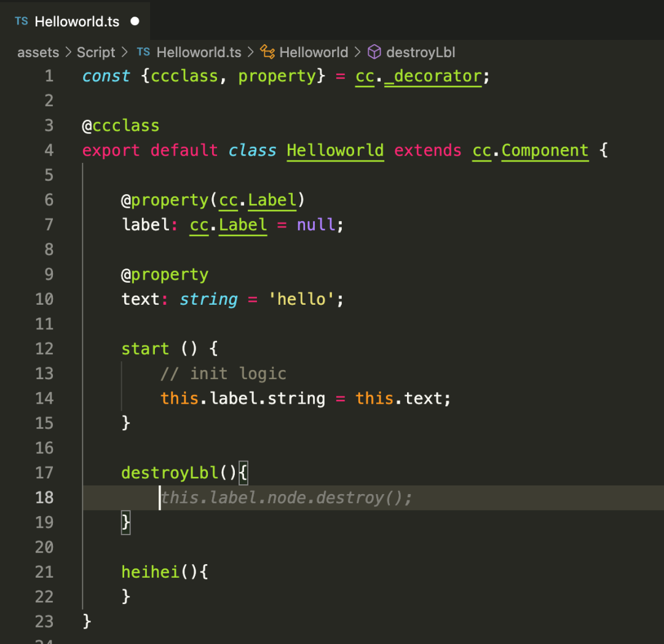Click 'string' type on line 10
Image resolution: width=664 pixels, height=644 pixels.
209,300
